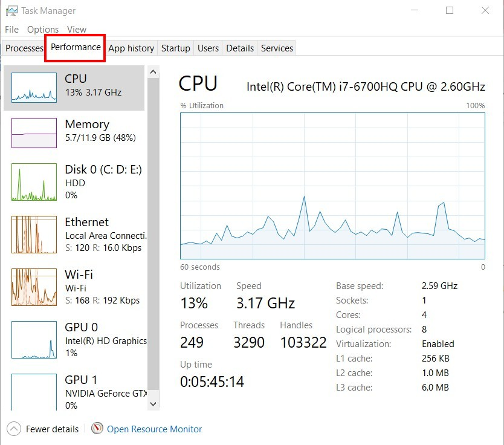Screen dimensions: 504x445
Task: Click the 5.7/11.9 GB (48%) memory value
Action: coord(100,138)
